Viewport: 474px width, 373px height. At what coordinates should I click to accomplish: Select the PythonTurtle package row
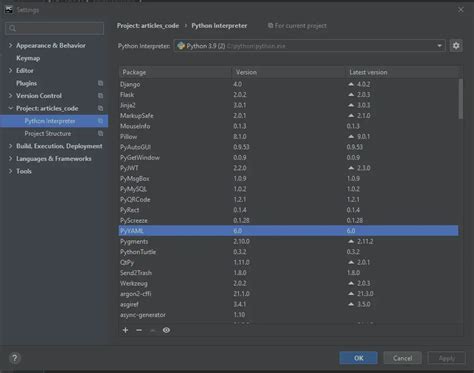tap(289, 252)
